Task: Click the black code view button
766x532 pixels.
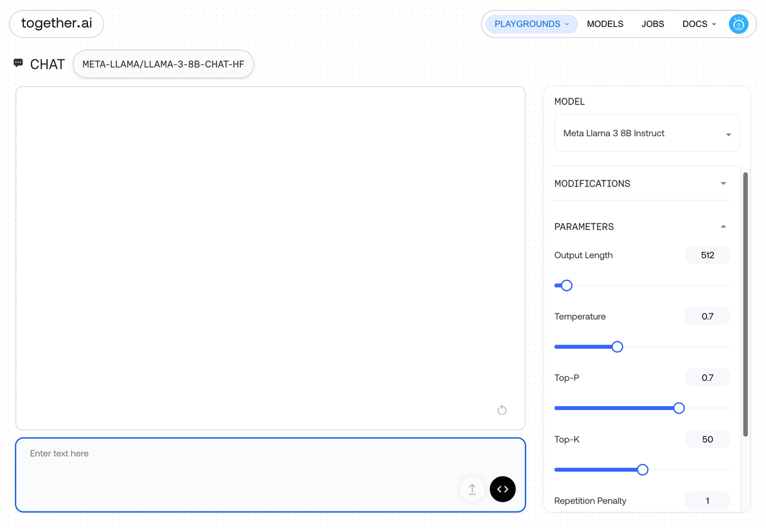Action: click(502, 489)
